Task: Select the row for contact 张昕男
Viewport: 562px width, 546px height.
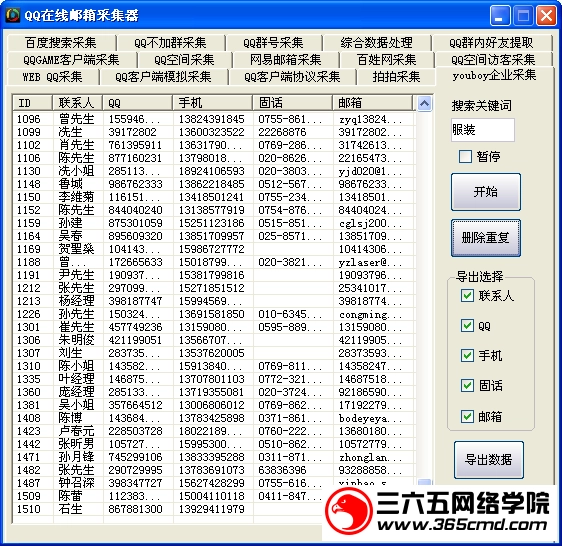Action: [x=214, y=444]
